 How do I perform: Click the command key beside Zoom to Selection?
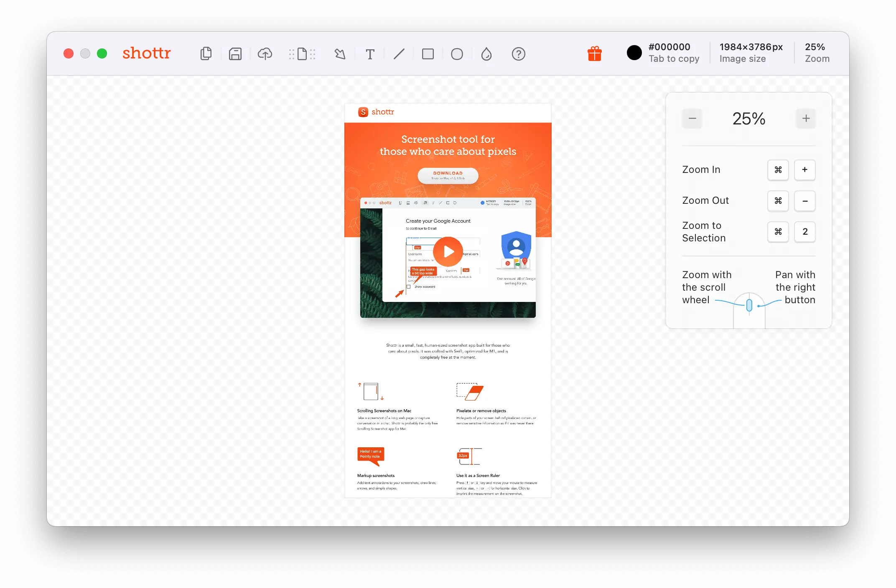pyautogui.click(x=778, y=232)
